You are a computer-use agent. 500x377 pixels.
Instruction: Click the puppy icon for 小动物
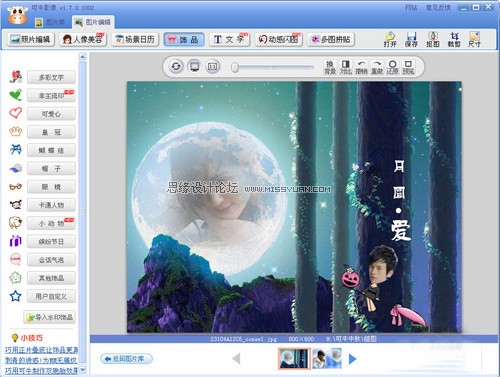coord(16,223)
